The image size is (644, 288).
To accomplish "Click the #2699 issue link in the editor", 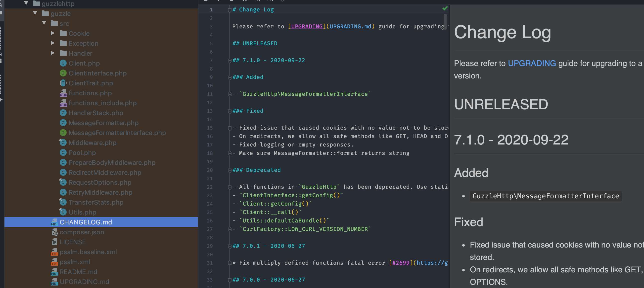I will click(401, 263).
